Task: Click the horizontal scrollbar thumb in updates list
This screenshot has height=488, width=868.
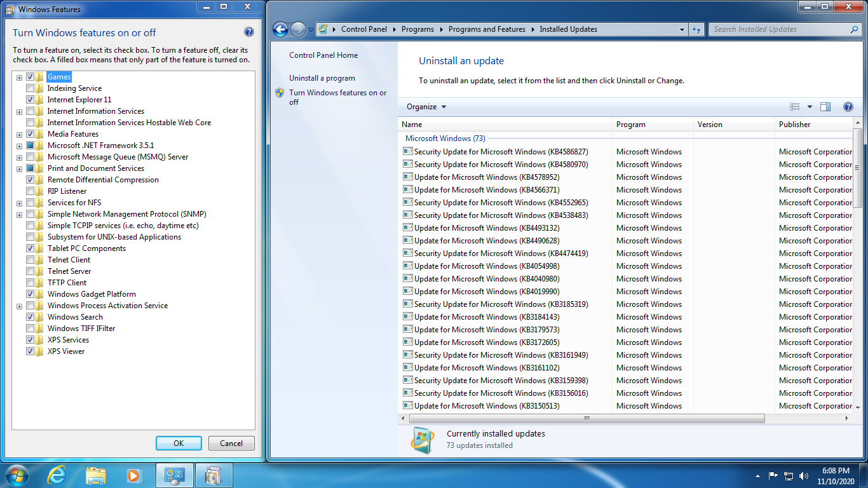Action: pos(587,419)
